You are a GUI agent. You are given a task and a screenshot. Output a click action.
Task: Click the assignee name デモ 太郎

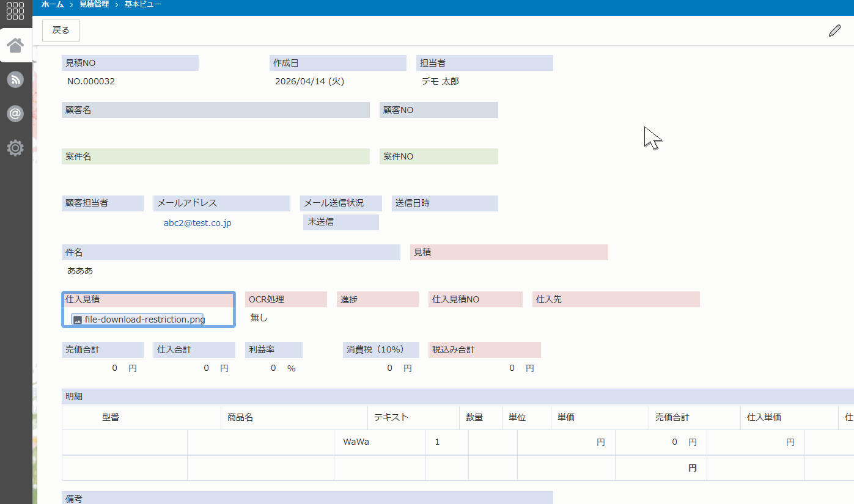(440, 81)
